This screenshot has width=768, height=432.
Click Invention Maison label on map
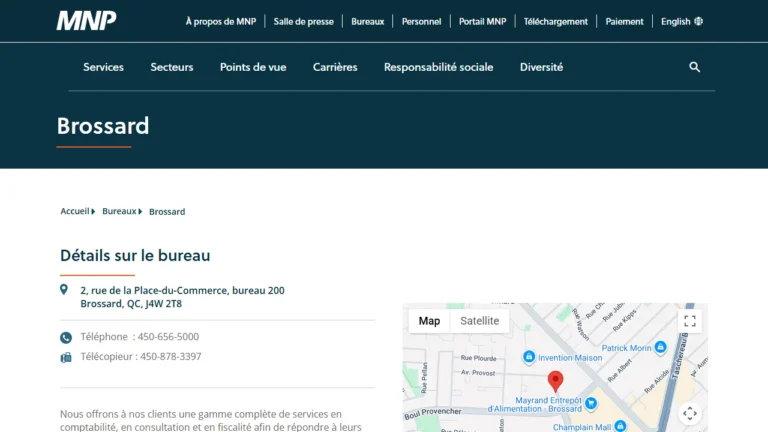(x=570, y=358)
